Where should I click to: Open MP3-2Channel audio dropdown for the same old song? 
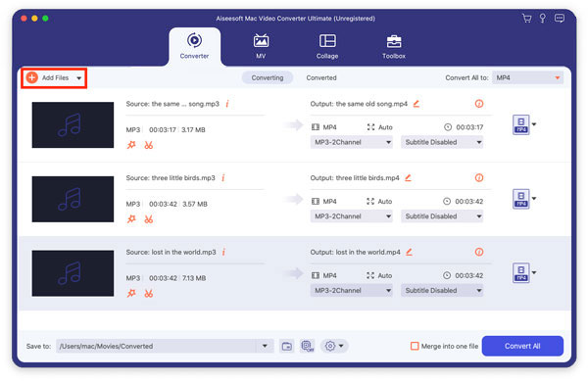(x=352, y=142)
